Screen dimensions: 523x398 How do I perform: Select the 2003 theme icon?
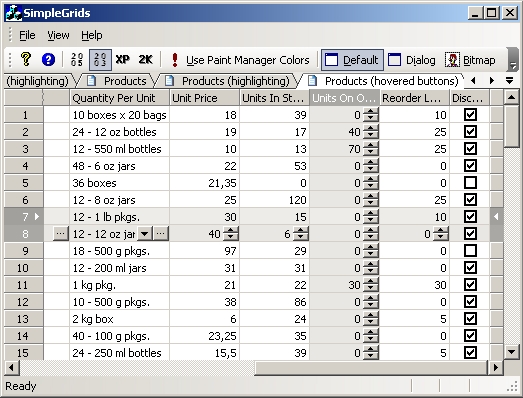(x=100, y=60)
